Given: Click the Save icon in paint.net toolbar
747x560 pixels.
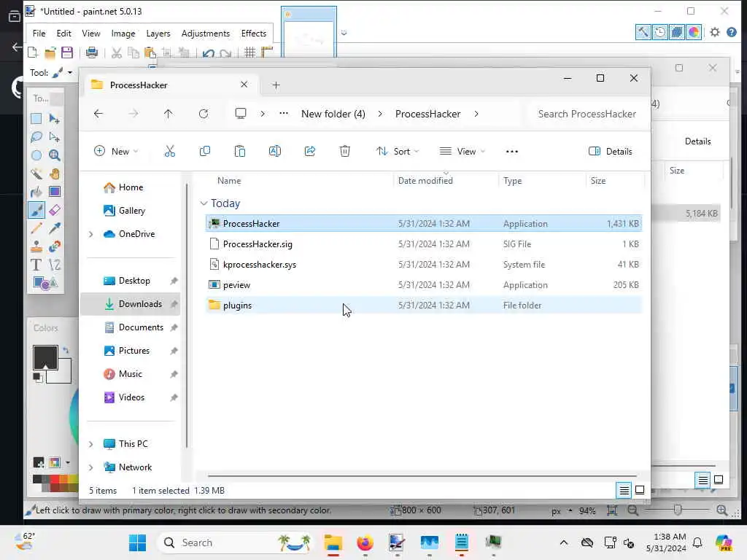Looking at the screenshot, I should coord(67,52).
